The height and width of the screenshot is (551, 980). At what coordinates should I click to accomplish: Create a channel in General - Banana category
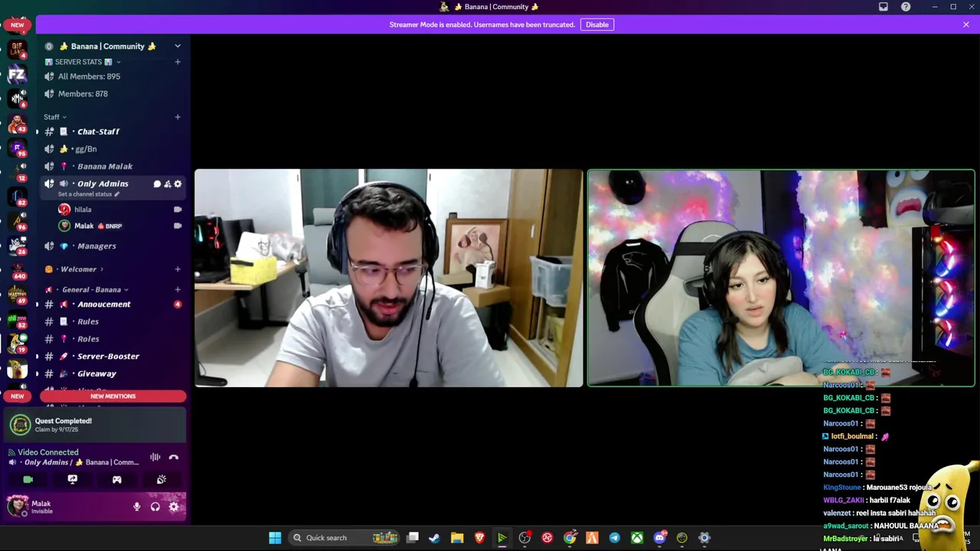click(x=178, y=290)
